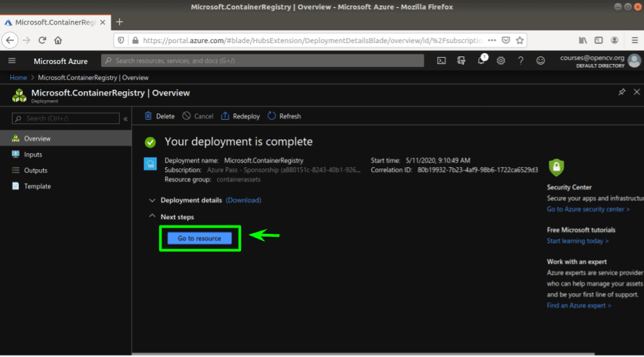Click the correlation ID 80b19932-7b23-4af9 value

point(478,170)
